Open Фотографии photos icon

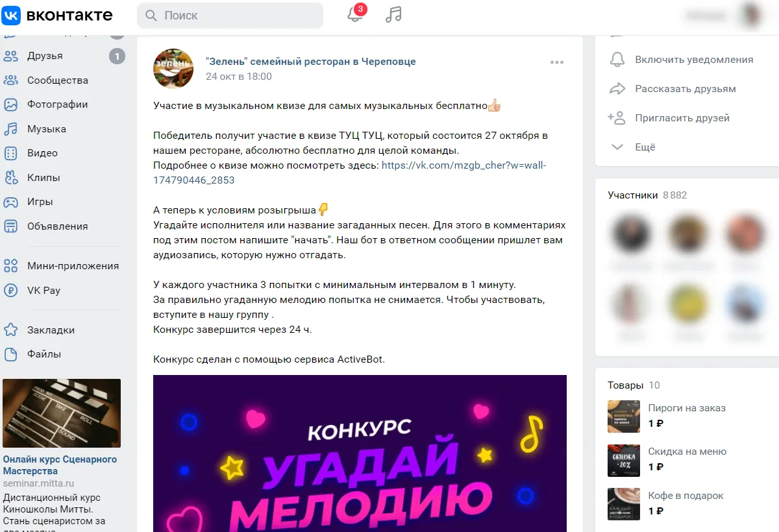[x=11, y=104]
